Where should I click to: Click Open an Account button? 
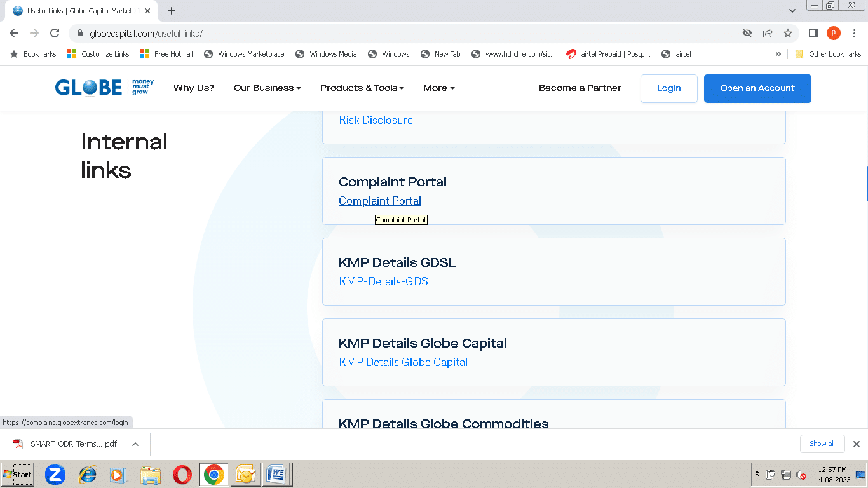click(x=757, y=88)
